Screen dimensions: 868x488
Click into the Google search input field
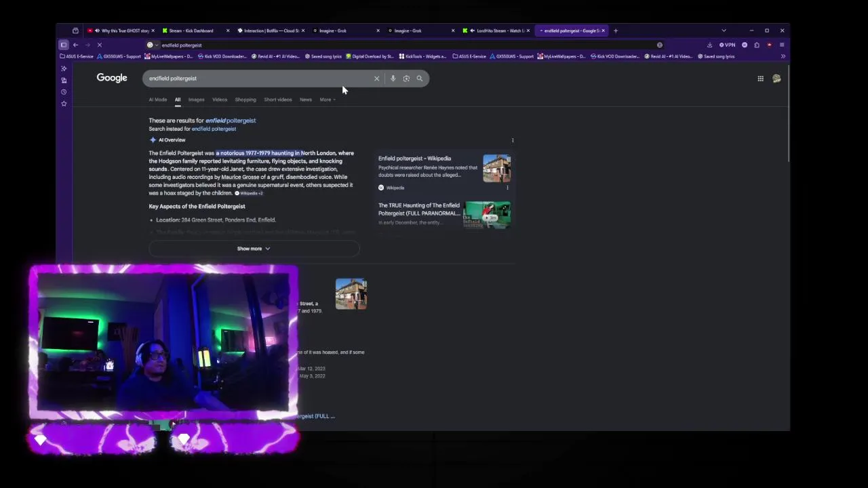[258, 79]
